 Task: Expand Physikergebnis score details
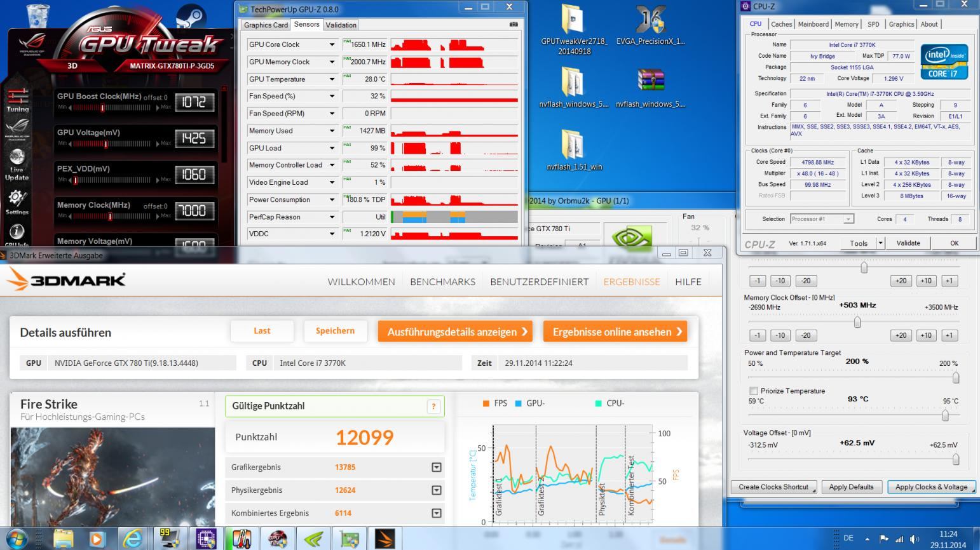(x=437, y=490)
